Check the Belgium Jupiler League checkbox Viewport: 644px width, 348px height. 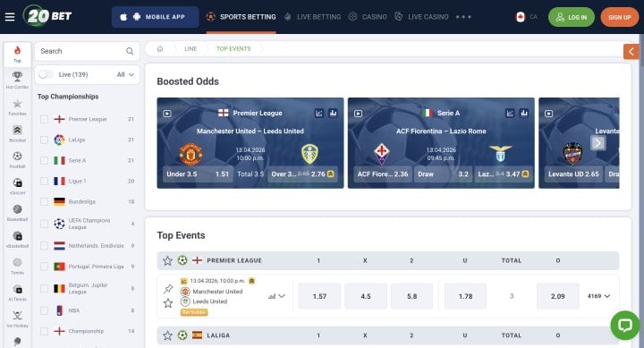(45, 288)
